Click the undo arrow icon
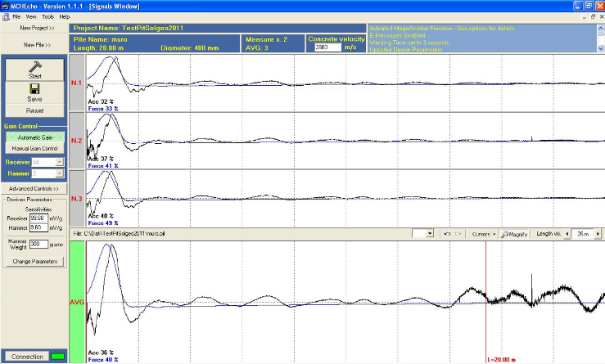This screenshot has height=364, width=605. click(x=447, y=234)
